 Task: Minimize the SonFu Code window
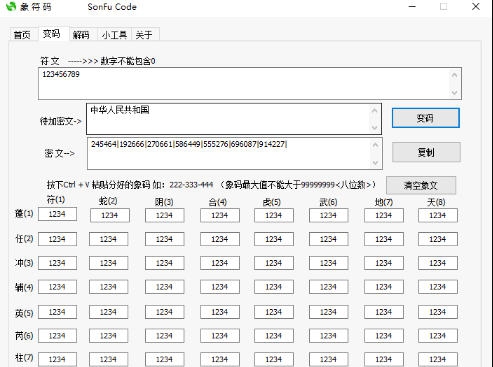412,6
